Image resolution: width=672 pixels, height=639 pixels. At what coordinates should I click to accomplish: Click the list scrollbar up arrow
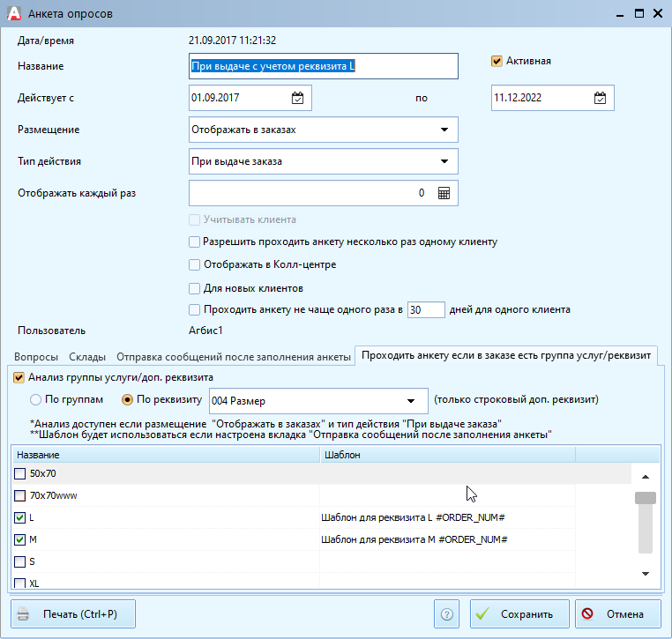pos(645,477)
